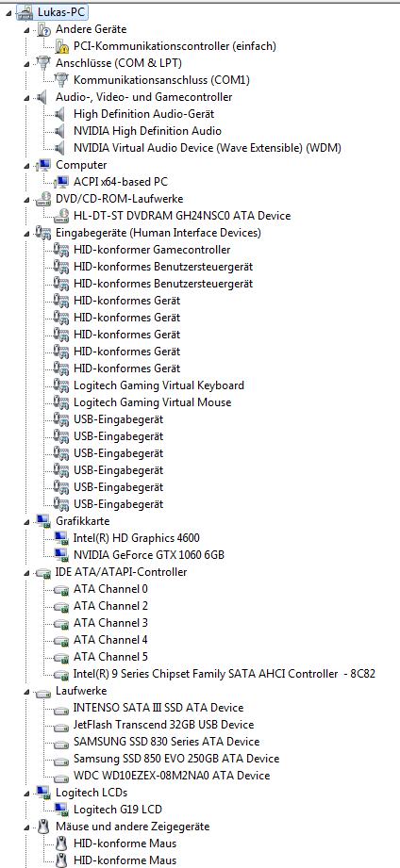Click the DVD drive icon for HL-DT-ST DVDRAM
The image size is (400, 868).
pyautogui.click(x=61, y=216)
